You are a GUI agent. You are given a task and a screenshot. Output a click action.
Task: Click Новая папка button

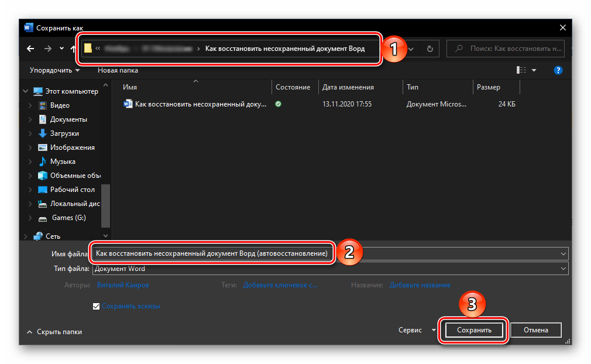click(x=118, y=70)
